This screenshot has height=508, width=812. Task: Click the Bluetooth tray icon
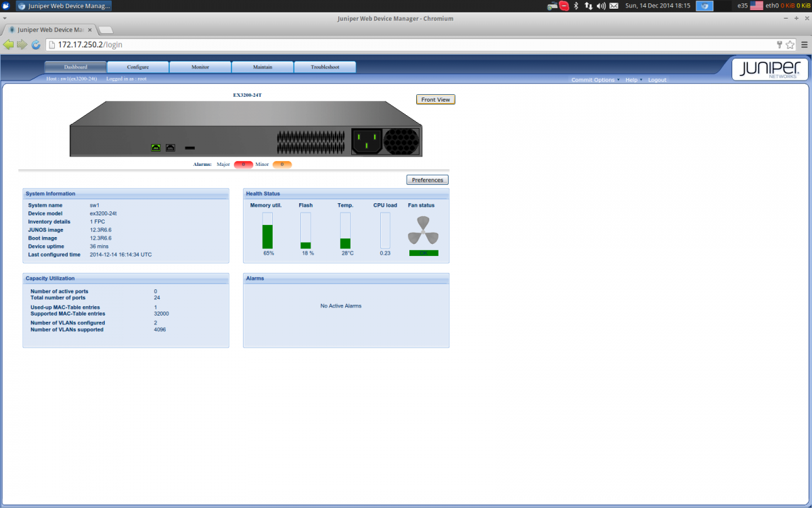(x=576, y=5)
